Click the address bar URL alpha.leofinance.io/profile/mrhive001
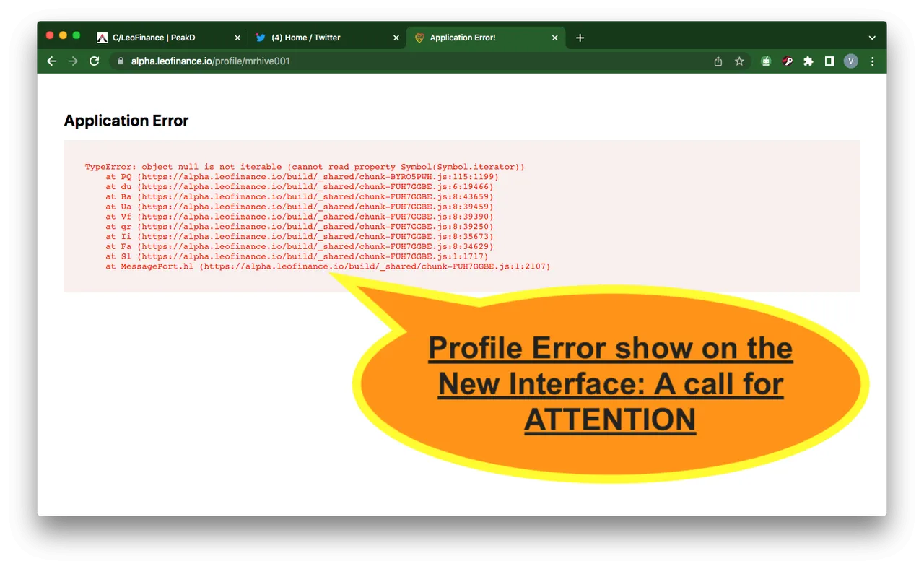924x569 pixels. [x=210, y=61]
